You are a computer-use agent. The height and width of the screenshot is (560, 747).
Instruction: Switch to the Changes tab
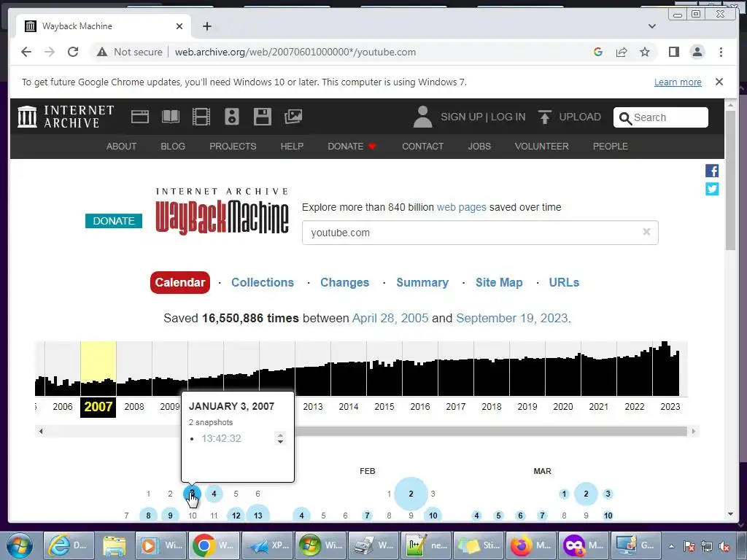344,282
